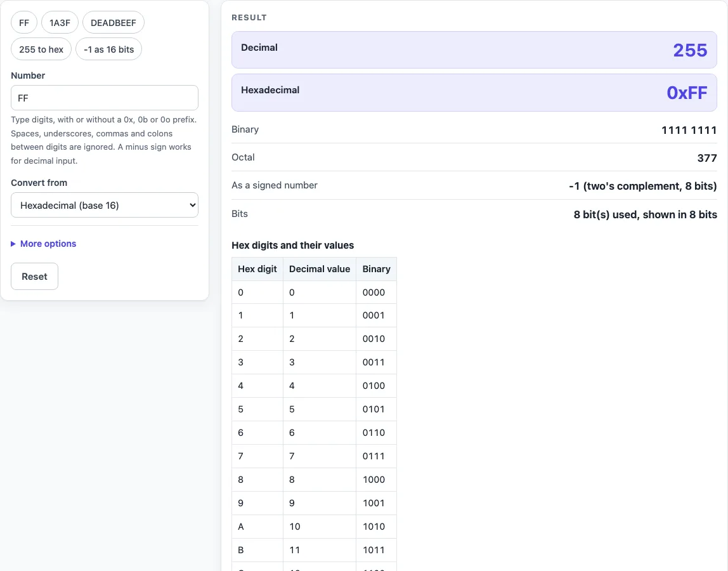Image resolution: width=728 pixels, height=571 pixels.
Task: Click the "As a signed number" row label
Action: [x=275, y=185]
